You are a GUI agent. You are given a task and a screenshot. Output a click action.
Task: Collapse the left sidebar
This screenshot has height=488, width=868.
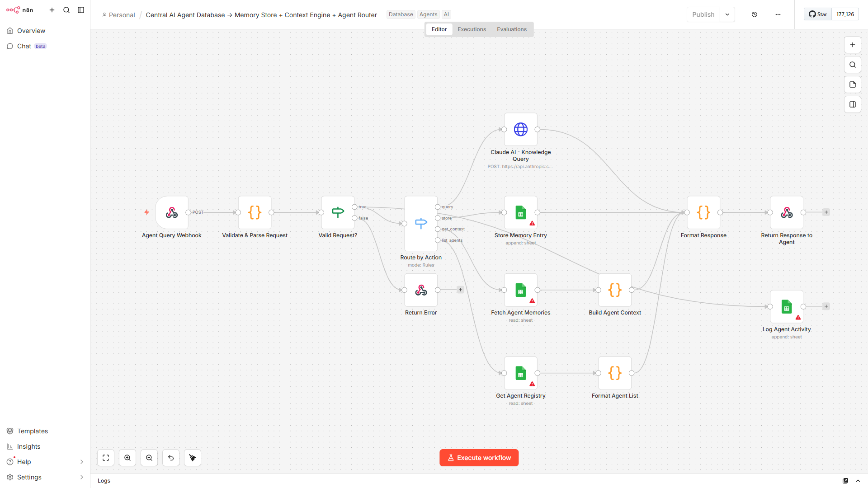point(81,9)
